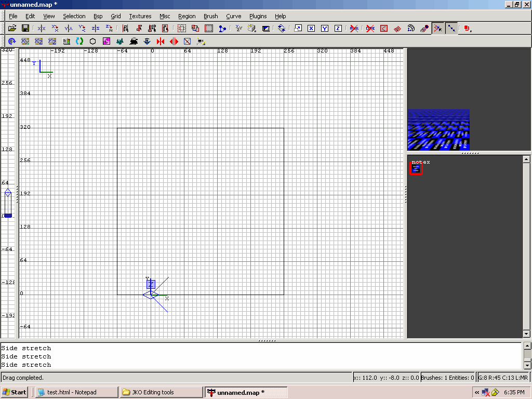This screenshot has width=532, height=399.
Task: Click the magenta C icon
Action: coord(107,41)
